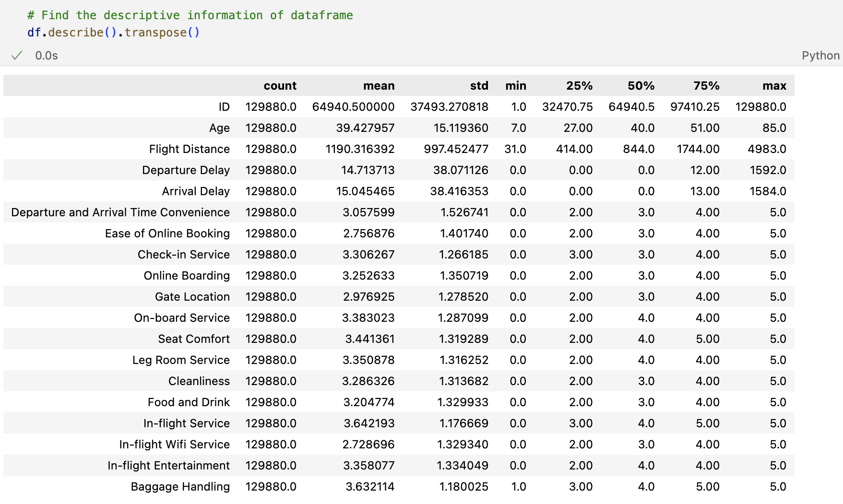The height and width of the screenshot is (504, 843).
Task: Click Cleanliness std 1.313682
Action: (463, 381)
